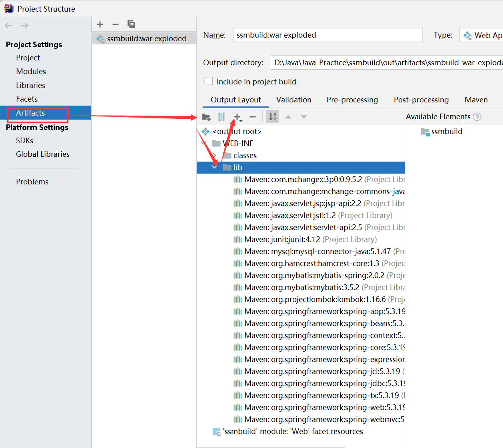Viewport: 503px width, 448px height.
Task: Move selected element down
Action: click(x=304, y=117)
